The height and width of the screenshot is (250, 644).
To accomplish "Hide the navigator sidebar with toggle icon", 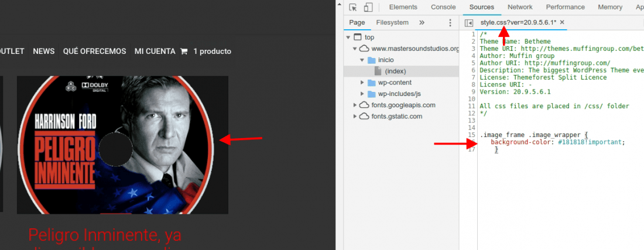I will click(468, 23).
